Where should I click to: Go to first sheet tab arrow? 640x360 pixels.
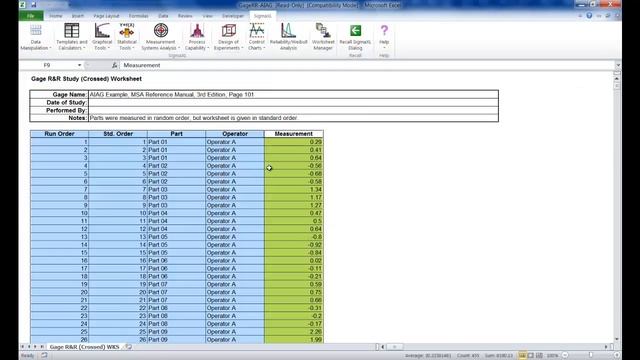coord(22,347)
